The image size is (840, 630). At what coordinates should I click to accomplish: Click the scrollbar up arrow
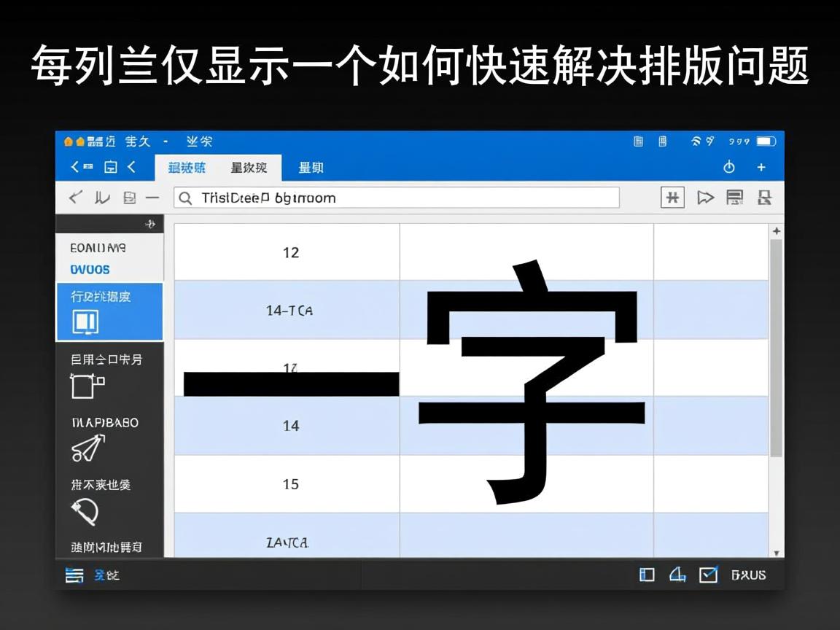pos(777,231)
